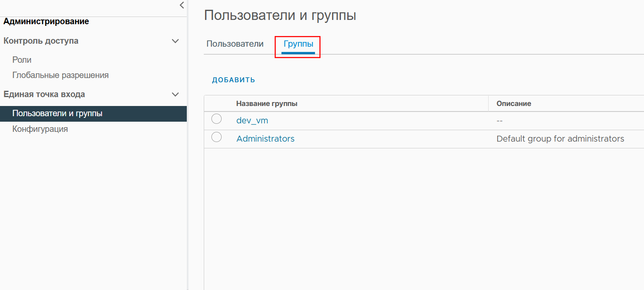Screen dimensions: 644x290
Task: Collapse the Контроль доступа section
Action: point(175,41)
